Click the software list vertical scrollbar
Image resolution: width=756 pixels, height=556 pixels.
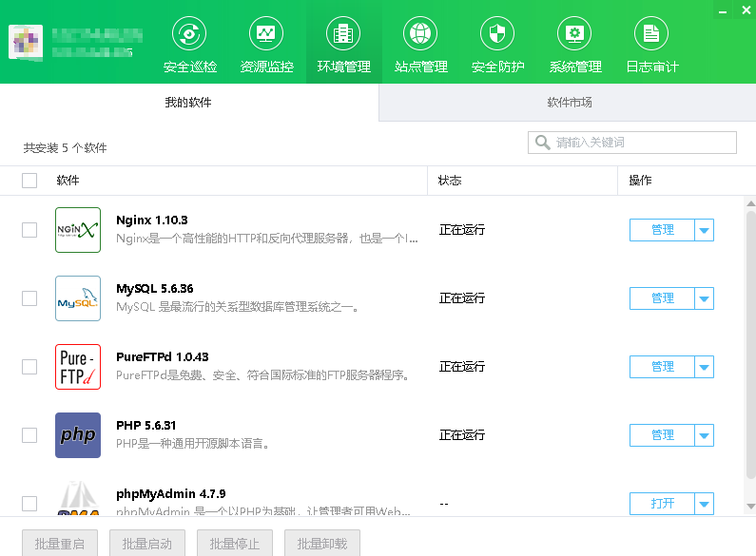pos(750,344)
